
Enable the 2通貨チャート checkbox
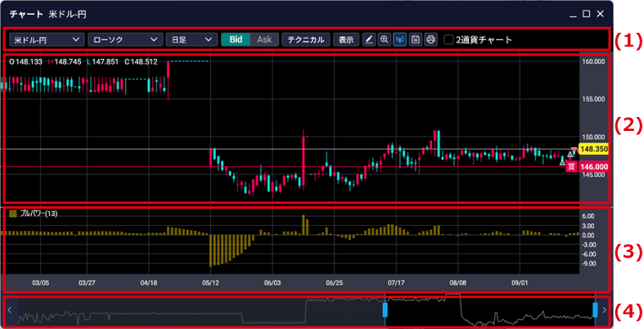[x=448, y=39]
